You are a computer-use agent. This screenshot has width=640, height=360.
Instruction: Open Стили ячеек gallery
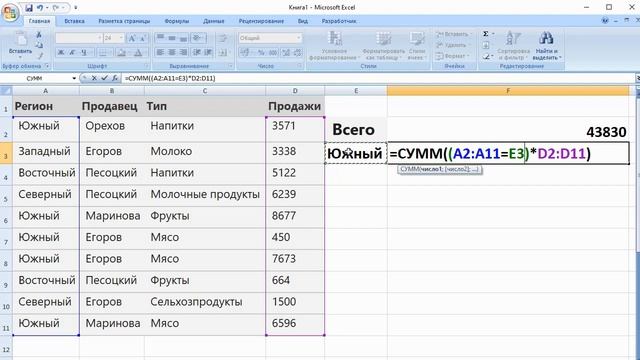(417, 46)
